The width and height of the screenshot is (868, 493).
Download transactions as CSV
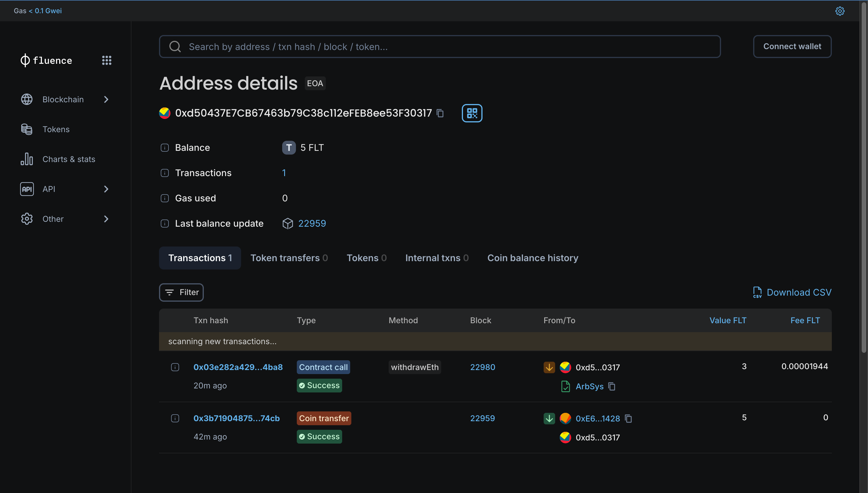[799, 292]
